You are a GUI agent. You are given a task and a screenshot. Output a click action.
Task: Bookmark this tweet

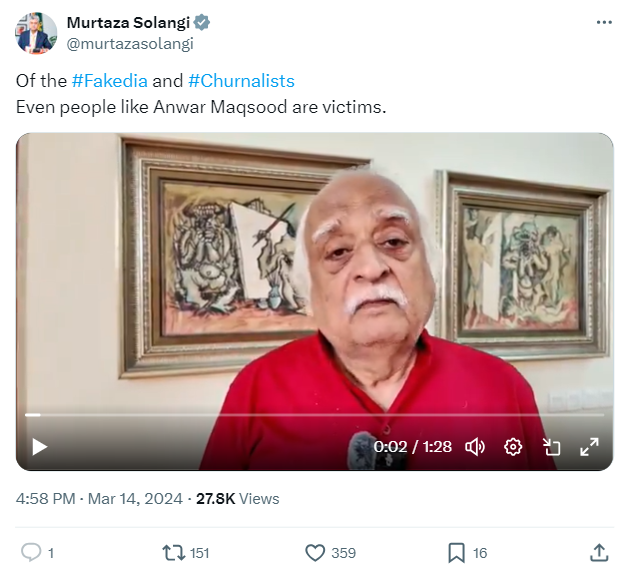tap(456, 552)
